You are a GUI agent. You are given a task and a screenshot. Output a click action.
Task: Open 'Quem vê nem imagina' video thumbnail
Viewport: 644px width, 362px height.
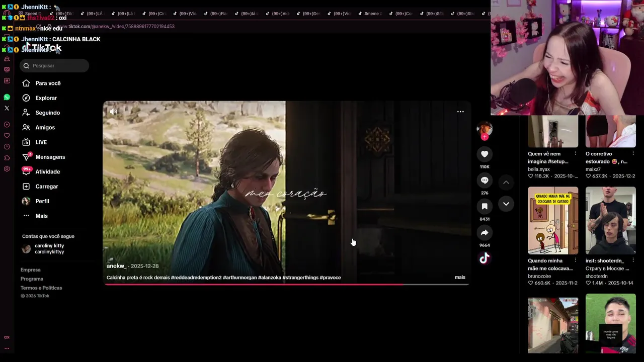coord(553,131)
